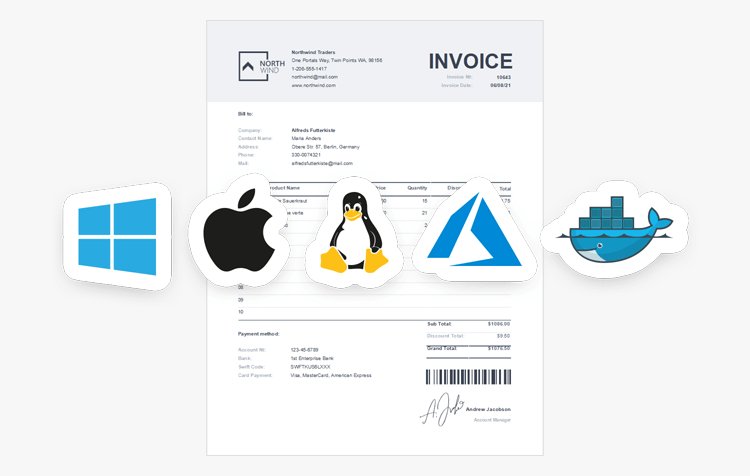Image resolution: width=750 pixels, height=476 pixels.
Task: Click the company name Alfreds Futterkiste
Action: point(313,130)
